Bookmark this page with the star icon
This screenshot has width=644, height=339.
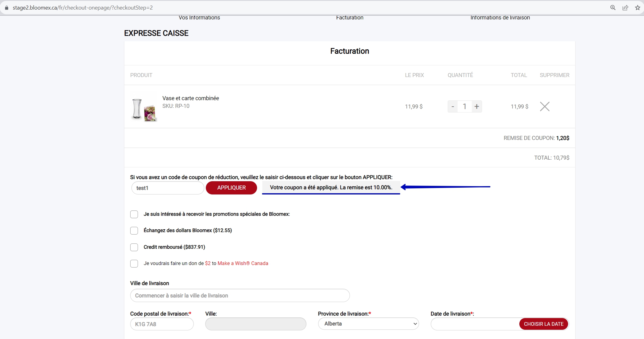pyautogui.click(x=638, y=8)
